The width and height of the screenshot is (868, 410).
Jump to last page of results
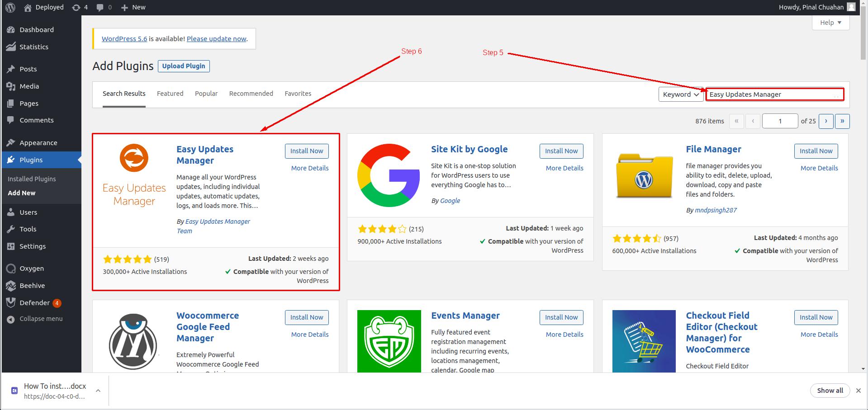click(x=842, y=121)
